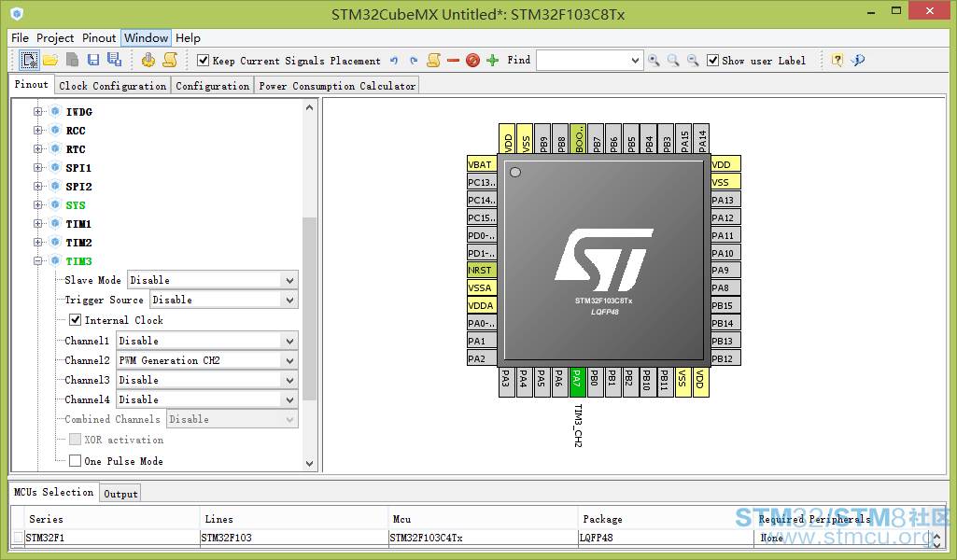Open the Channel4 dropdown
Image resolution: width=957 pixels, height=560 pixels.
pos(290,399)
